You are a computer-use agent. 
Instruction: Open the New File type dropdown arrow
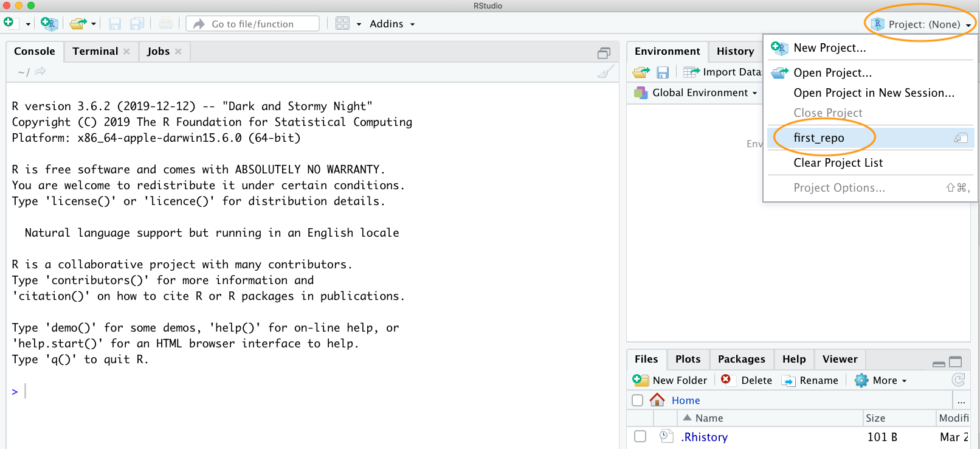click(28, 24)
